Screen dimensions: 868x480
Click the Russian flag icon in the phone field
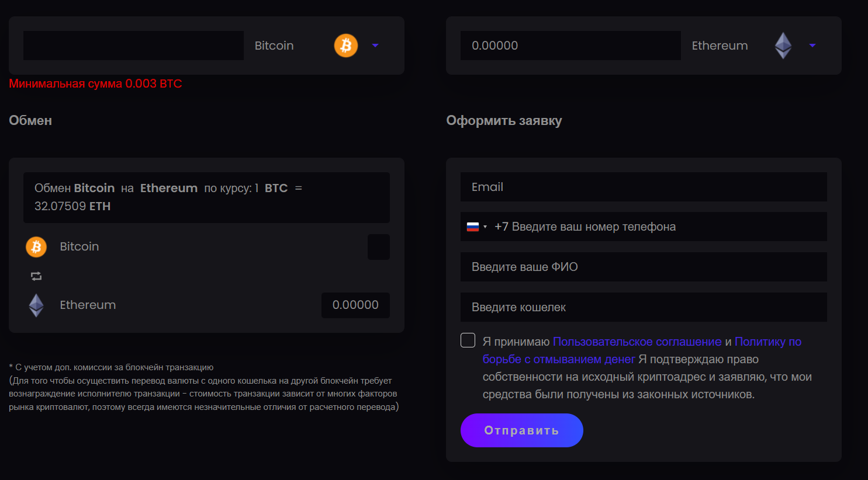(473, 227)
